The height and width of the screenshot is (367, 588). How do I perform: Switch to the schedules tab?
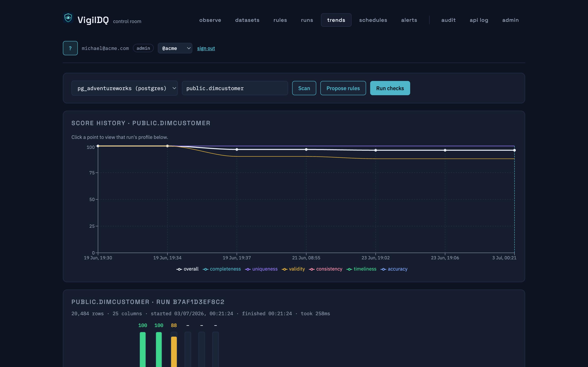tap(373, 20)
